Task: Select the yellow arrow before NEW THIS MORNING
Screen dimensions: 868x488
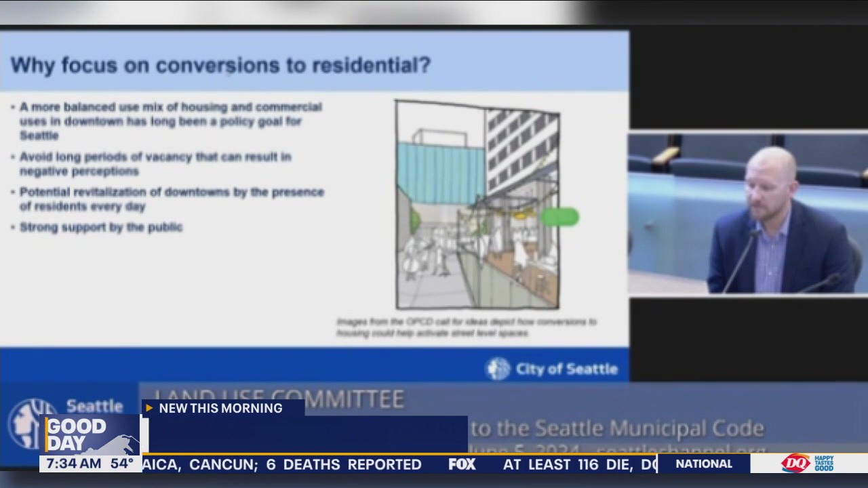Action: pos(149,408)
